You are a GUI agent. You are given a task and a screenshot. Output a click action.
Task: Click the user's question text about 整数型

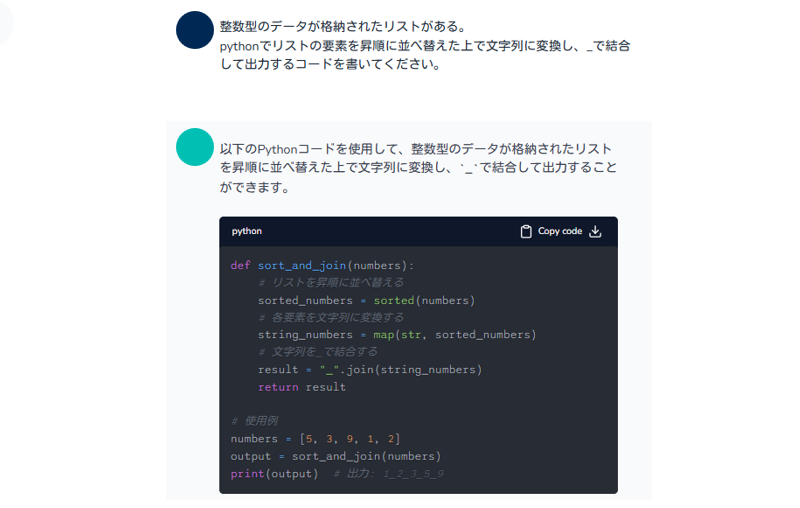pyautogui.click(x=425, y=45)
